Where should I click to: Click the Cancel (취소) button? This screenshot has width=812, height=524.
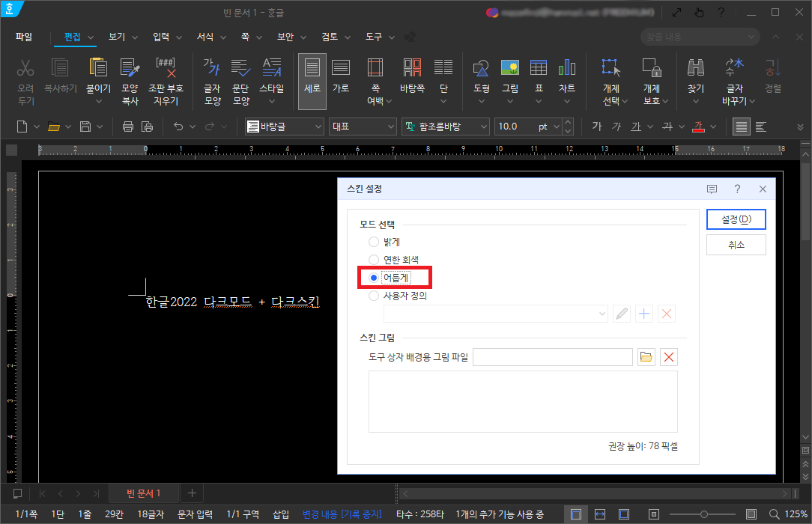coord(736,245)
